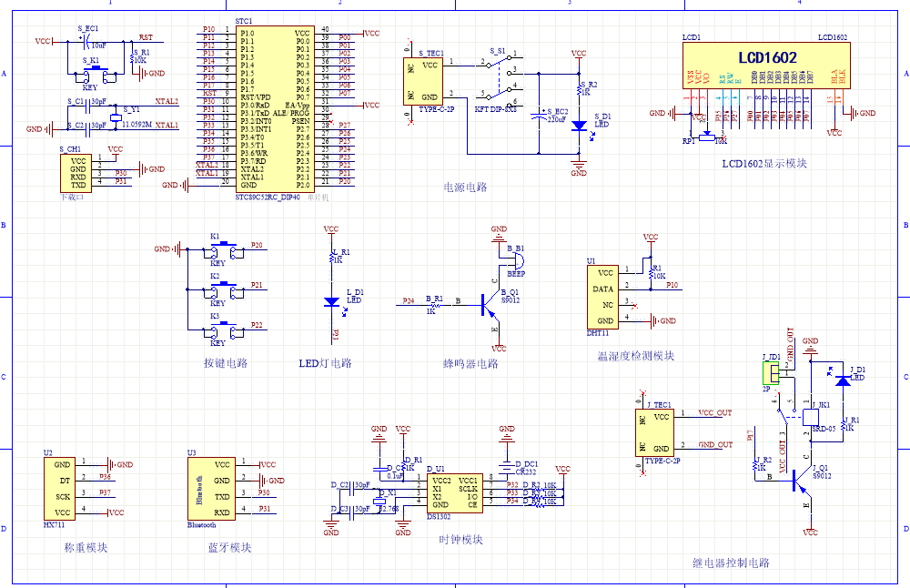This screenshot has width=910, height=588.
Task: Click the P36 net label at HX711
Action: [x=105, y=477]
